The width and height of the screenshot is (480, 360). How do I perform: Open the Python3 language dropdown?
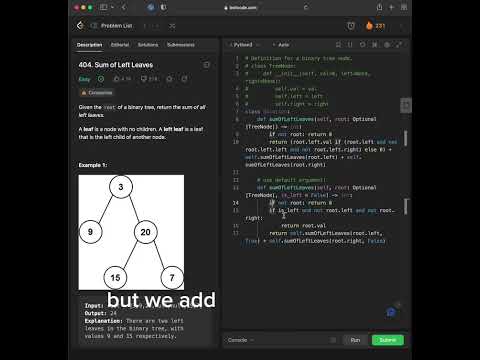point(244,45)
